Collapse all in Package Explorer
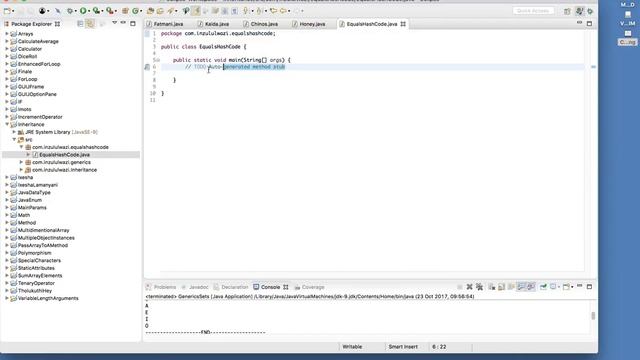The image size is (640, 360). pyautogui.click(x=80, y=24)
